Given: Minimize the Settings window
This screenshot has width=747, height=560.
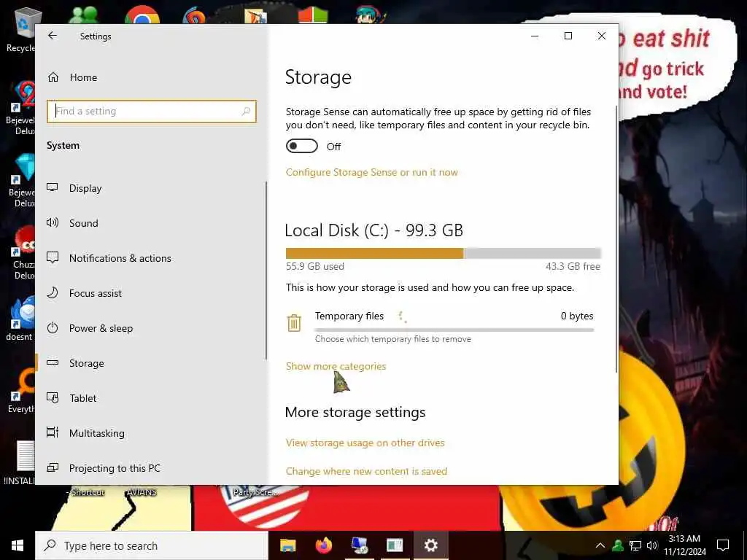Looking at the screenshot, I should 535,36.
